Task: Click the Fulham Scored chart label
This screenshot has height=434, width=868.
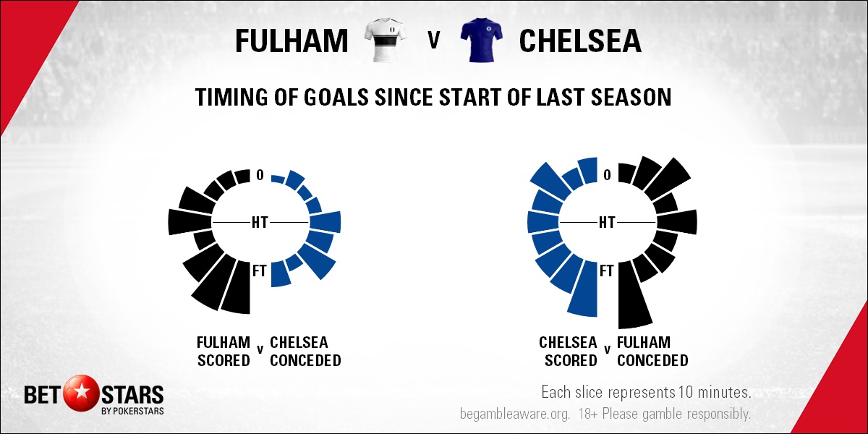Action: pyautogui.click(x=224, y=351)
